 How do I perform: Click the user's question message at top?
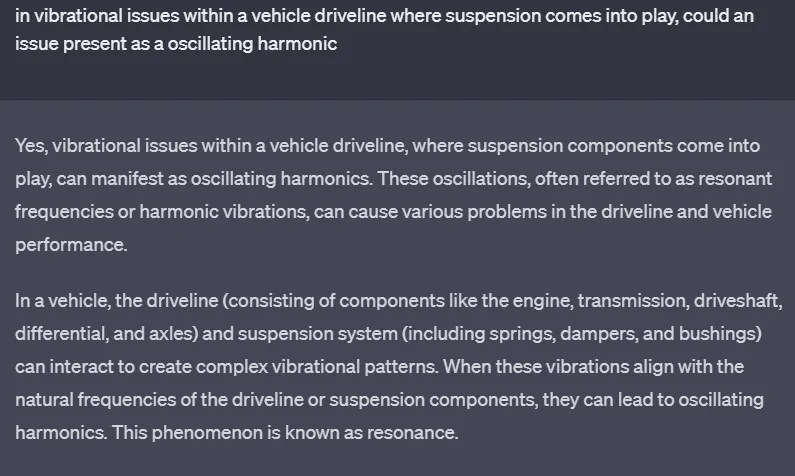pos(384,31)
